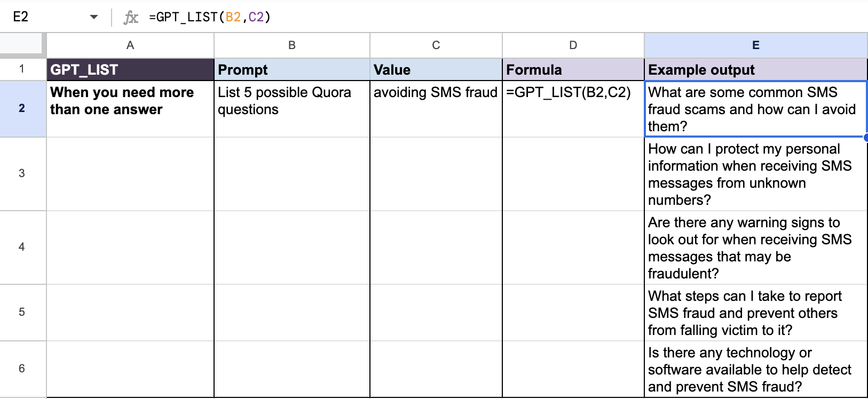868x399 pixels.
Task: Click the name box showing E2
Action: (43, 17)
